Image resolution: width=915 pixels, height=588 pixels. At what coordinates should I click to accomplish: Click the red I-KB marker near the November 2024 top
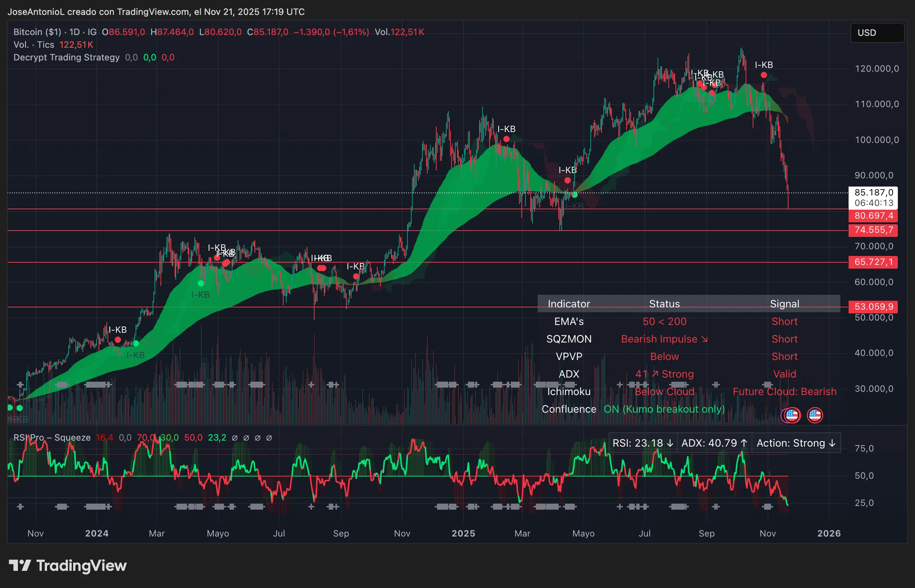(506, 140)
